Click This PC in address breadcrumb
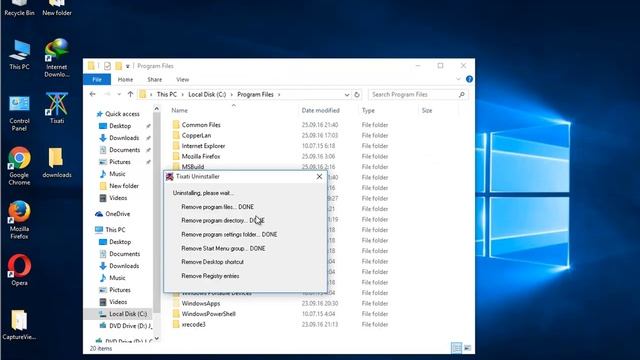Image resolution: width=640 pixels, height=360 pixels. click(x=167, y=94)
